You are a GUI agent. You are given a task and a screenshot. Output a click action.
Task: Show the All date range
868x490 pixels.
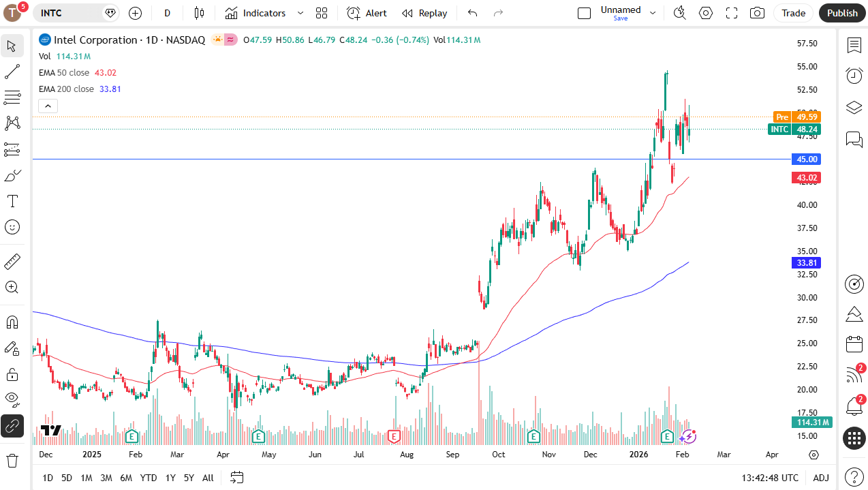pyautogui.click(x=208, y=478)
